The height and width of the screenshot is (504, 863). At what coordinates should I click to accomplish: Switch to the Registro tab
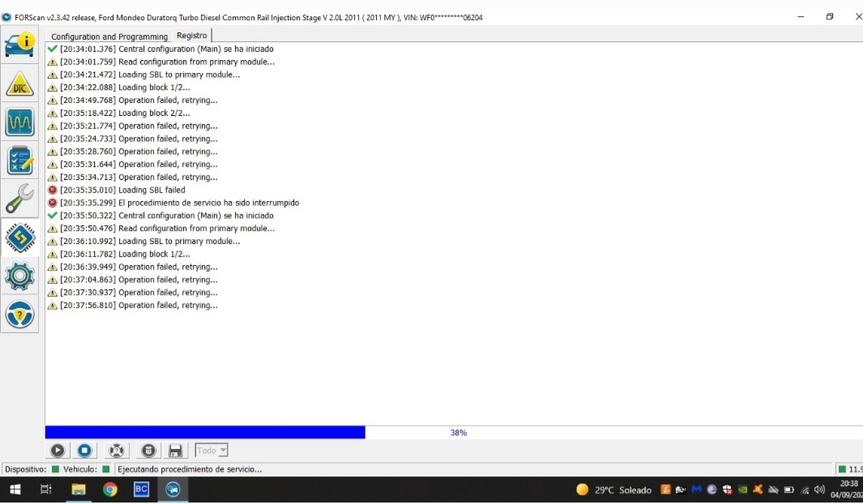pos(191,36)
